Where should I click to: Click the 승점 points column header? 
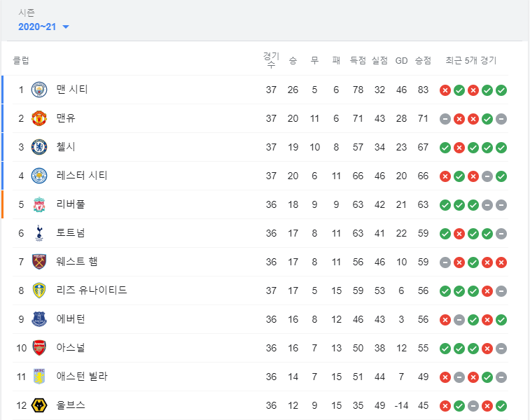tap(423, 60)
